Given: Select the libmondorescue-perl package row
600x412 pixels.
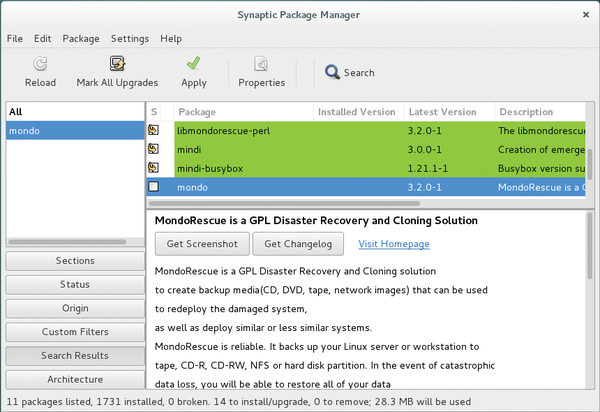Looking at the screenshot, I should point(366,130).
